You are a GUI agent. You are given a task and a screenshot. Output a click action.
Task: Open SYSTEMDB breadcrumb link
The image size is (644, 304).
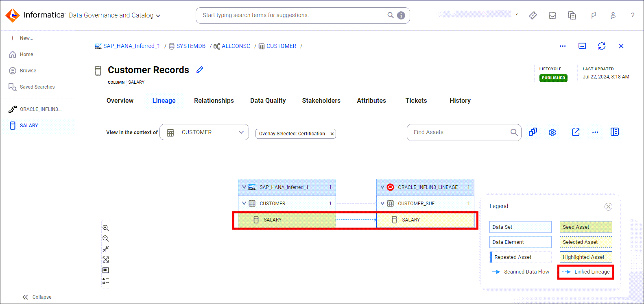pos(191,46)
